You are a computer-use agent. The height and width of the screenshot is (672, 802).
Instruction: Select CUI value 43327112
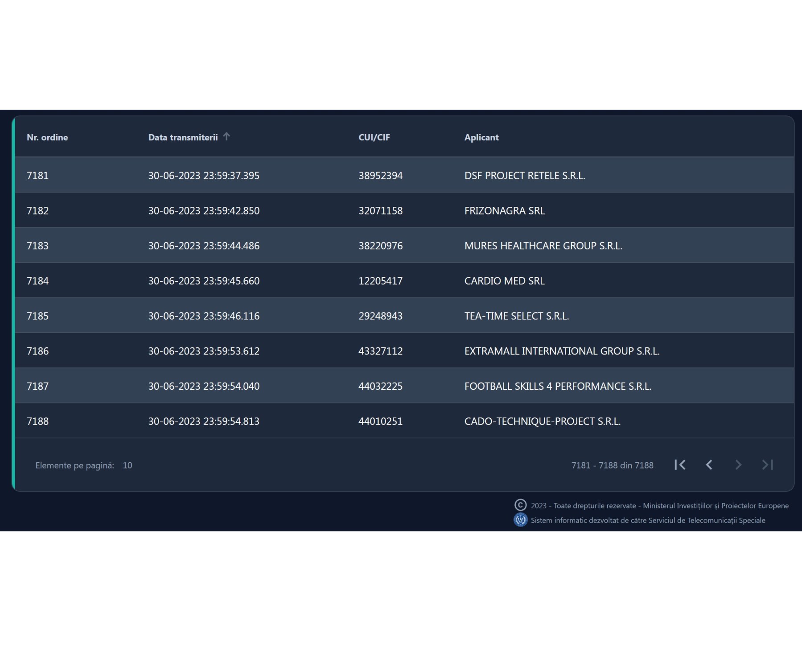click(x=380, y=351)
